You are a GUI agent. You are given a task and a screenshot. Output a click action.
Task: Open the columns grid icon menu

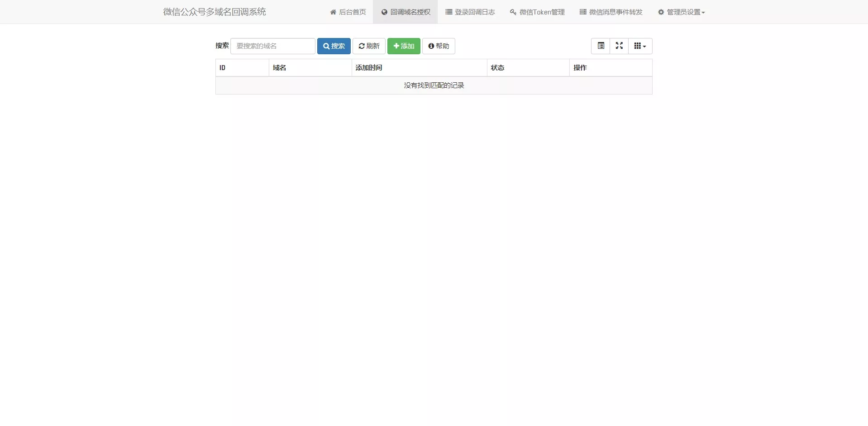point(638,46)
